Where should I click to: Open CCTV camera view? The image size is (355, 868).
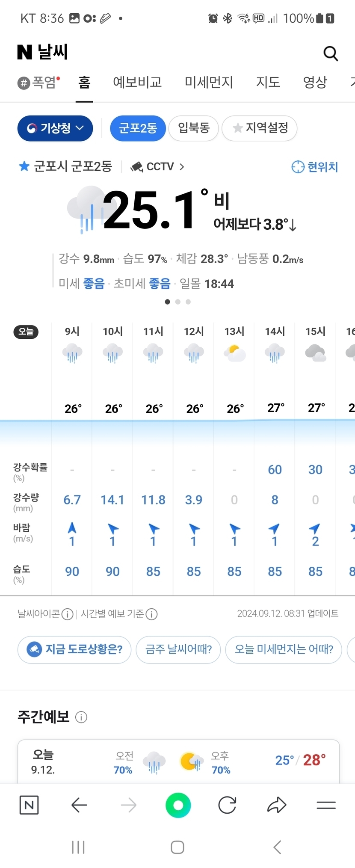[158, 166]
